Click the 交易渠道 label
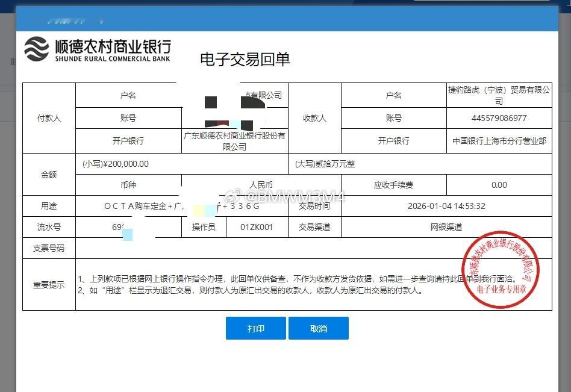 (314, 227)
